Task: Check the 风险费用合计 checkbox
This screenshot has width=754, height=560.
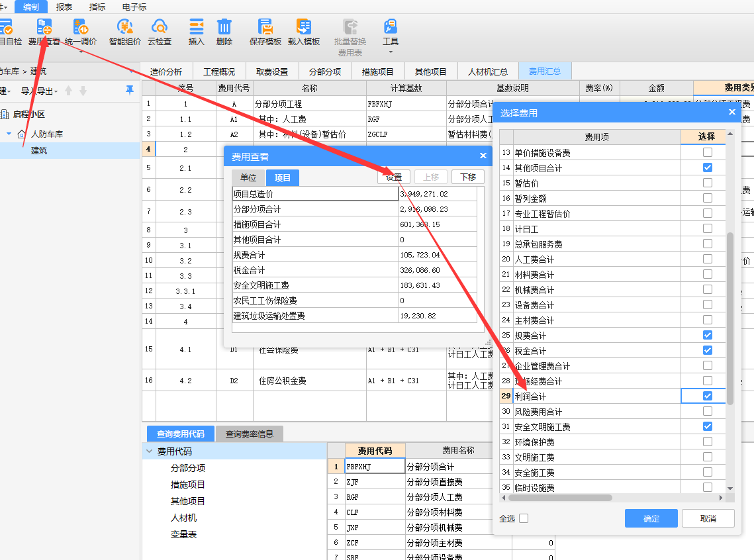Action: tap(708, 412)
